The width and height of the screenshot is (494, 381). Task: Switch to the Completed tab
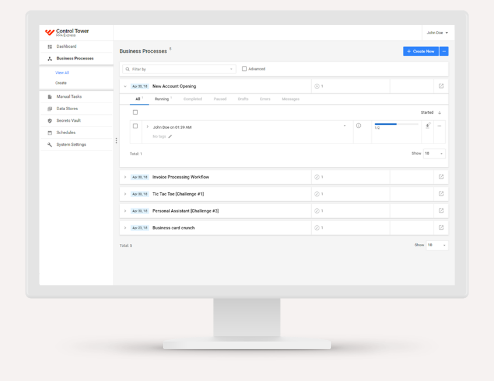tap(193, 99)
